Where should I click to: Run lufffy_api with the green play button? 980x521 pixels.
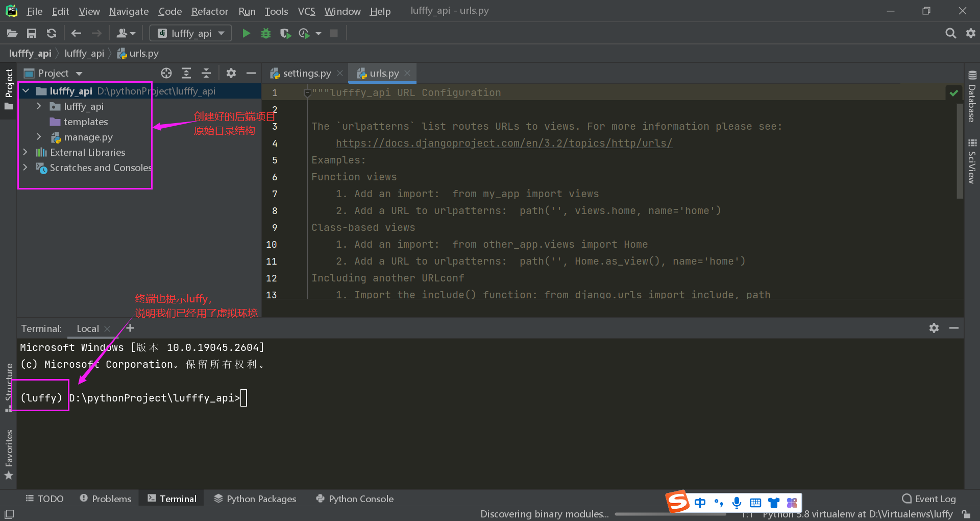coord(246,33)
